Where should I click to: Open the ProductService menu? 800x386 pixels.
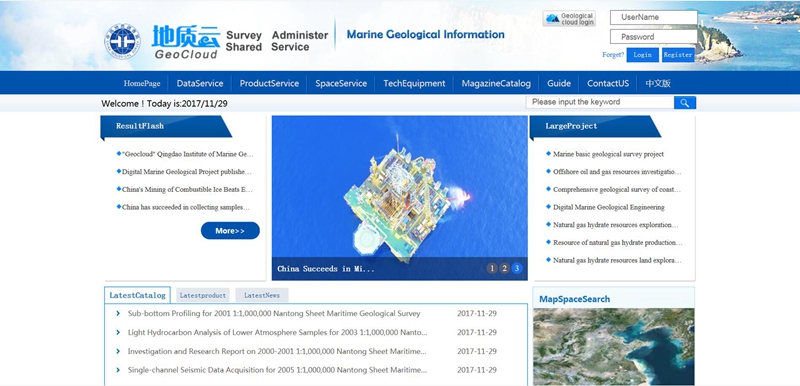point(269,84)
